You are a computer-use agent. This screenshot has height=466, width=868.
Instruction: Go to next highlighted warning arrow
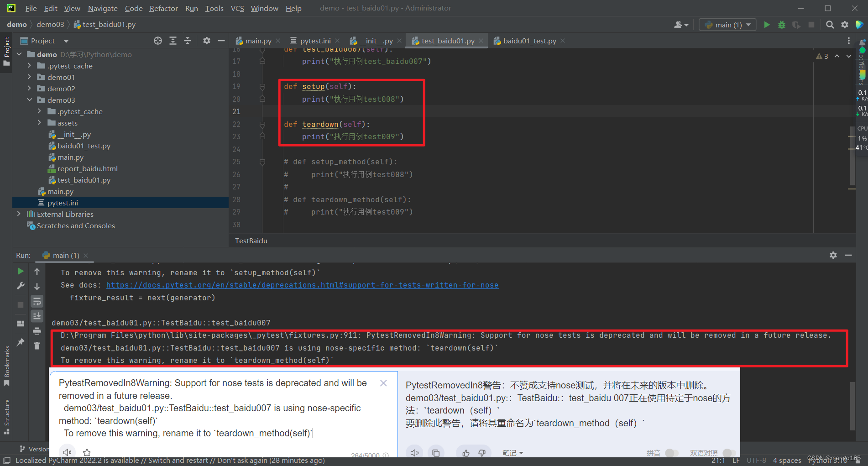(x=849, y=56)
